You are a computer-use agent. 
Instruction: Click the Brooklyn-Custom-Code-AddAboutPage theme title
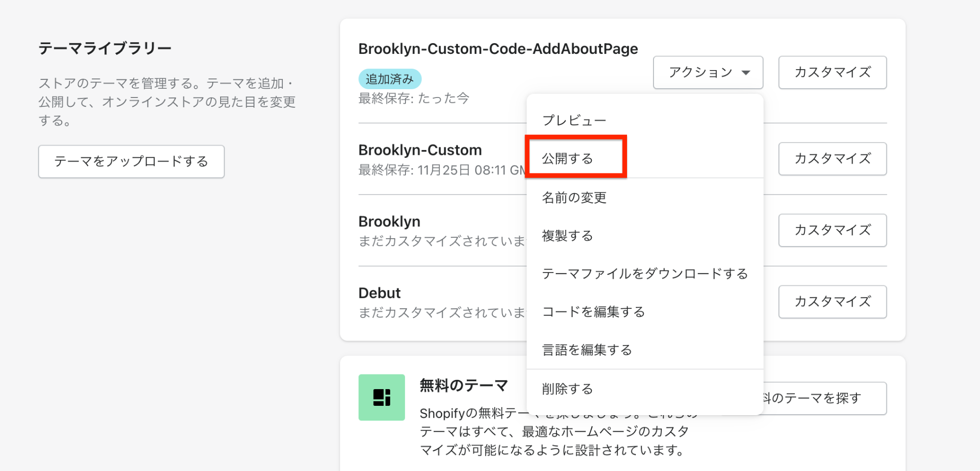[x=498, y=49]
